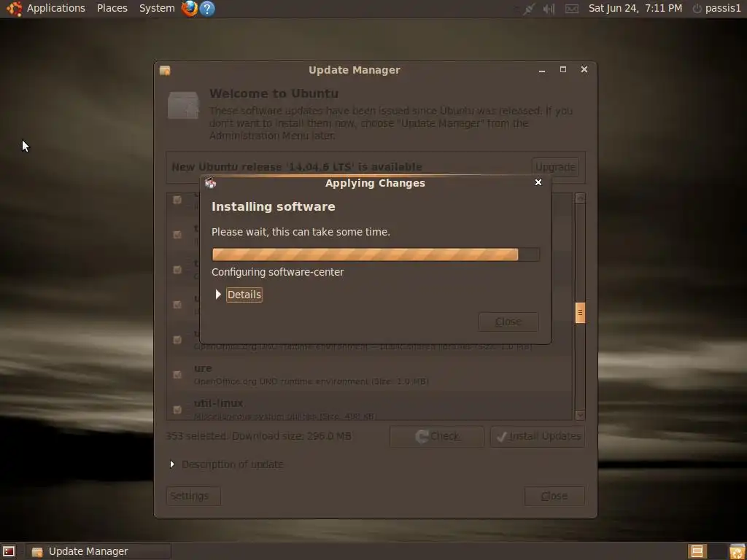Screen dimensions: 747x560
Task: Click the workspace switcher in the bottom panel
Action: pyautogui.click(x=697, y=551)
